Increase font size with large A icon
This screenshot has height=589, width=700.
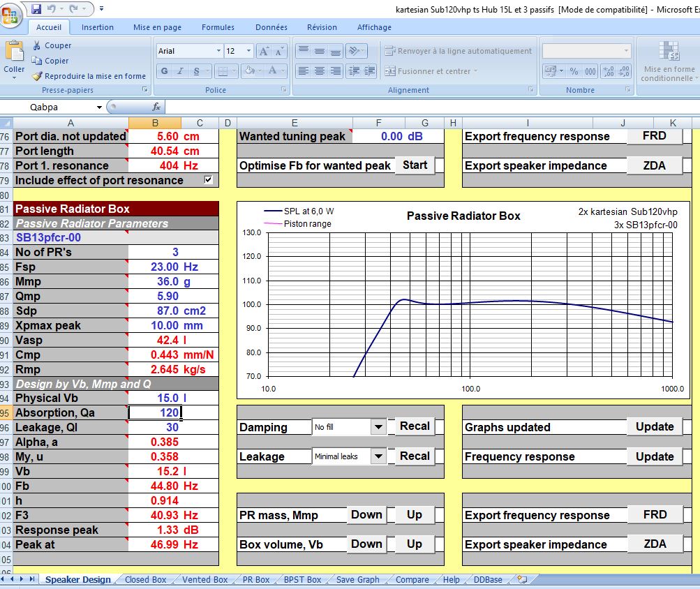click(264, 51)
